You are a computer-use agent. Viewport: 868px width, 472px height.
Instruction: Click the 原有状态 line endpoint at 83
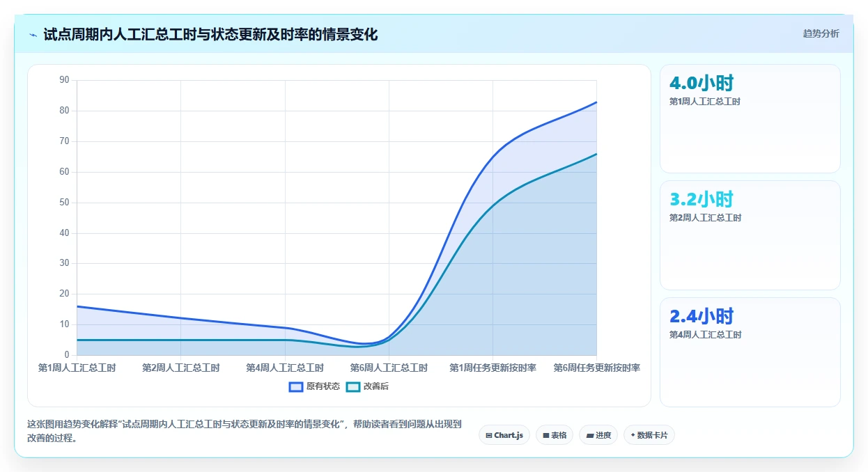tap(597, 102)
